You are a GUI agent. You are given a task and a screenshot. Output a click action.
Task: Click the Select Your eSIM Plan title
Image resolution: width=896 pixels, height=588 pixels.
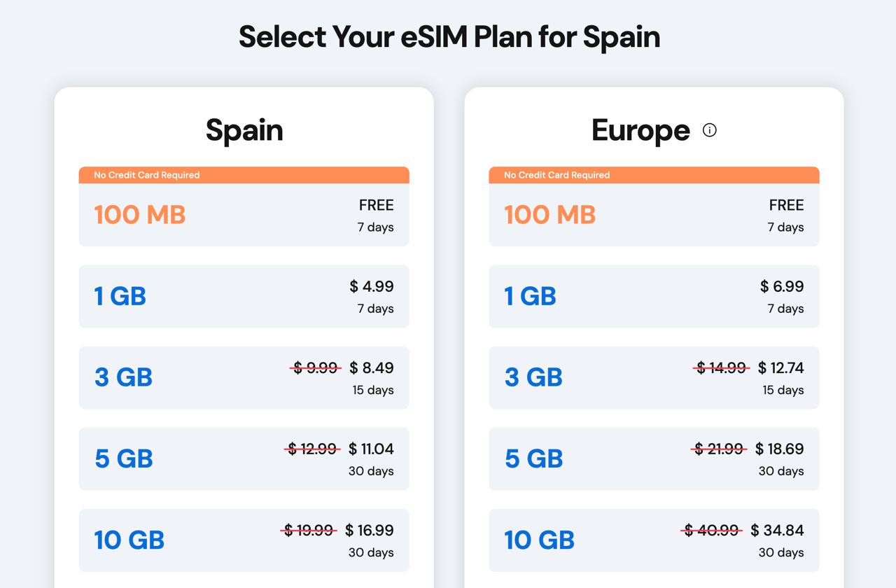click(449, 36)
